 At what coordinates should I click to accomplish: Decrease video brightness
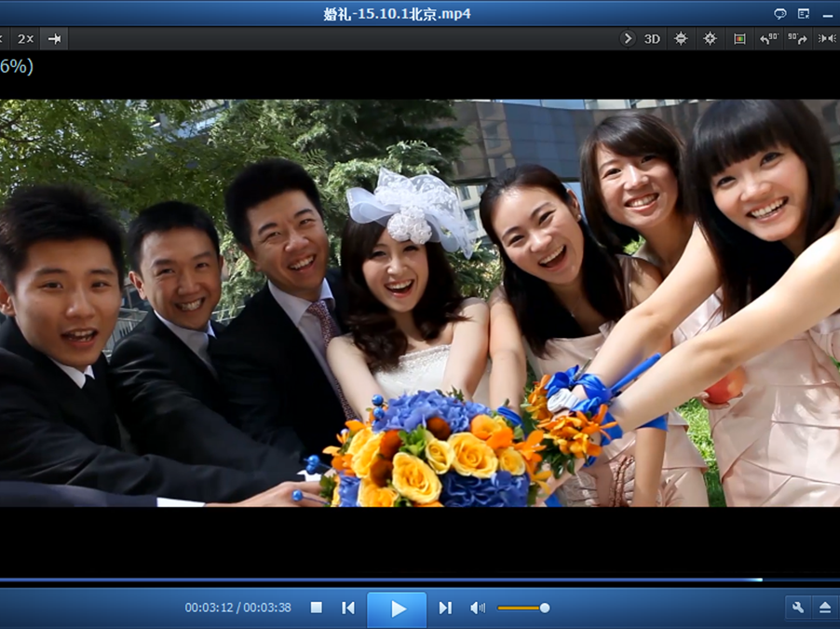[681, 38]
